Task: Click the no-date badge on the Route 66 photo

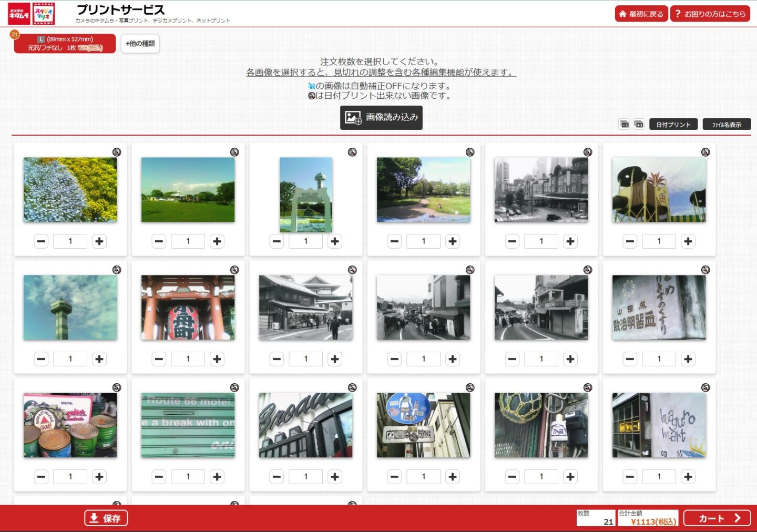Action: (x=234, y=387)
